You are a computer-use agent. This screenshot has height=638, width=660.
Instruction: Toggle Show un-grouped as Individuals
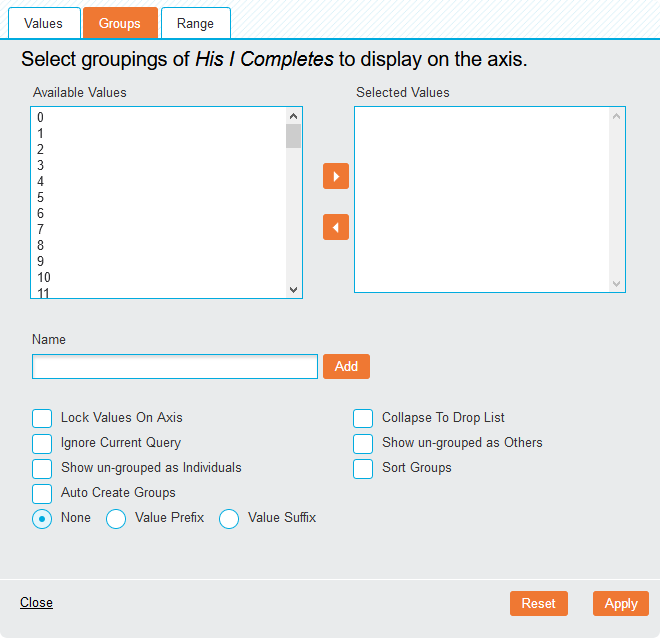coord(42,469)
